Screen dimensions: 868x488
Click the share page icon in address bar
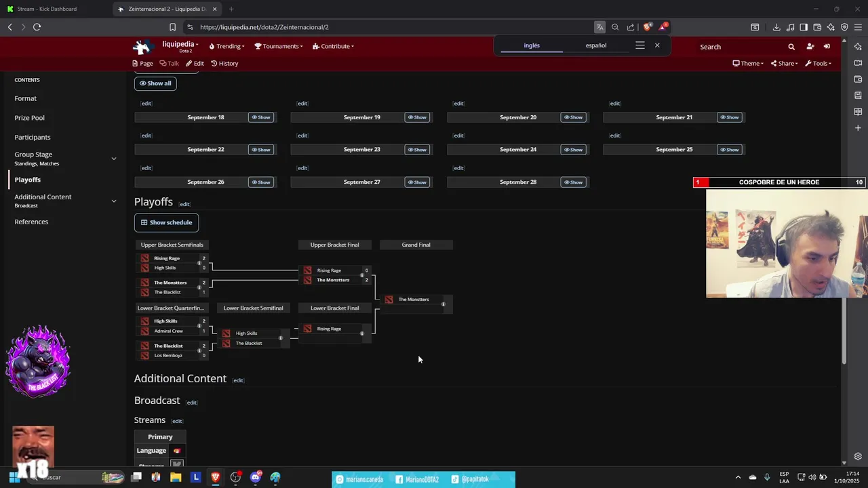tap(631, 27)
